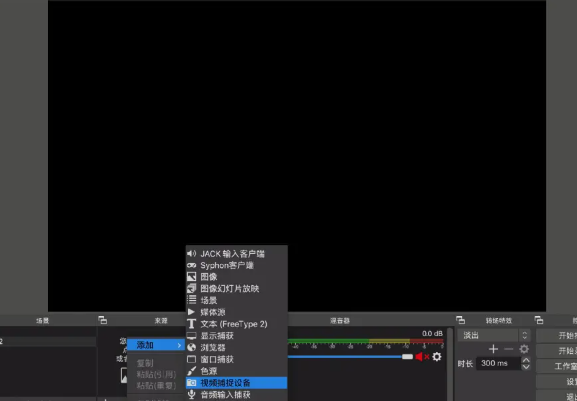Expand the 添加 submenu arrow
The height and width of the screenshot is (401, 577).
coord(179,345)
